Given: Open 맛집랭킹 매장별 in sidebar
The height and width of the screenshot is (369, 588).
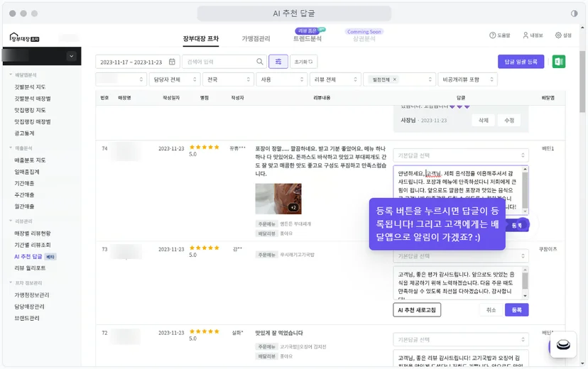Looking at the screenshot, I should pyautogui.click(x=33, y=122).
